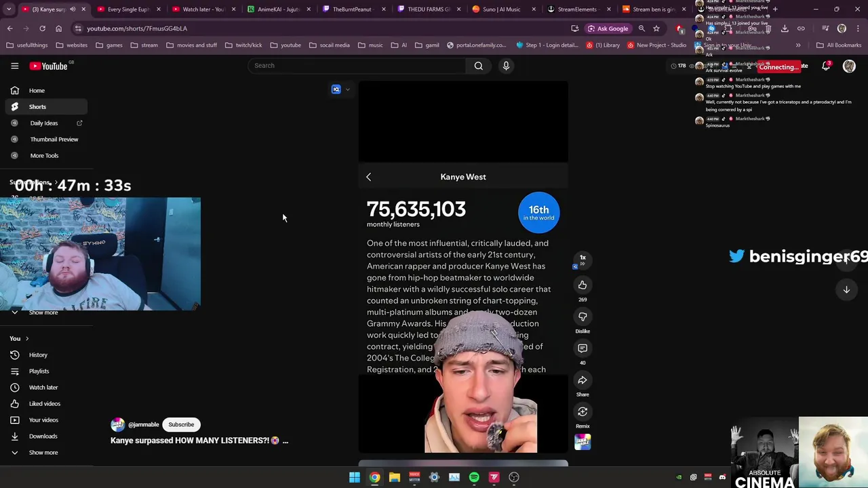
Task: Open the blue extension overlay dropdown
Action: click(x=348, y=89)
